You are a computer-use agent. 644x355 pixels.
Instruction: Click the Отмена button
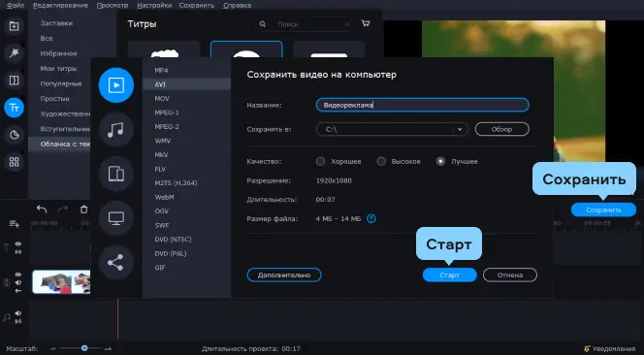pyautogui.click(x=510, y=274)
